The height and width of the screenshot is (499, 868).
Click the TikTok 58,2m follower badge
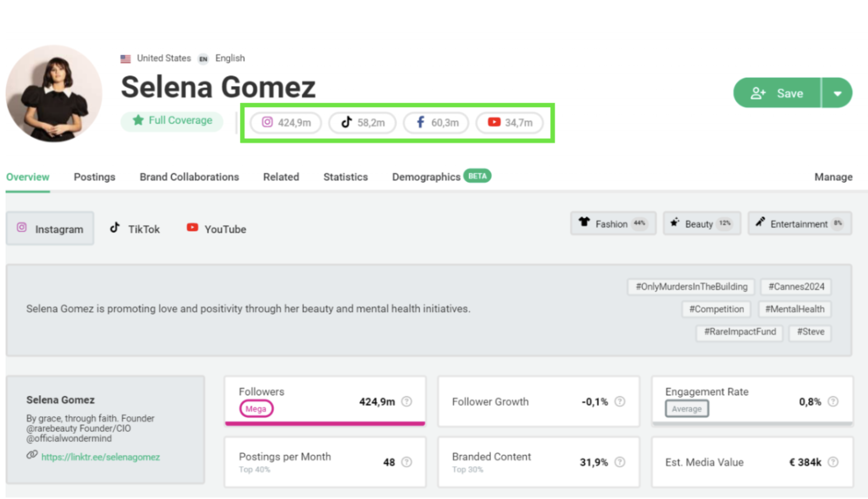click(x=362, y=123)
